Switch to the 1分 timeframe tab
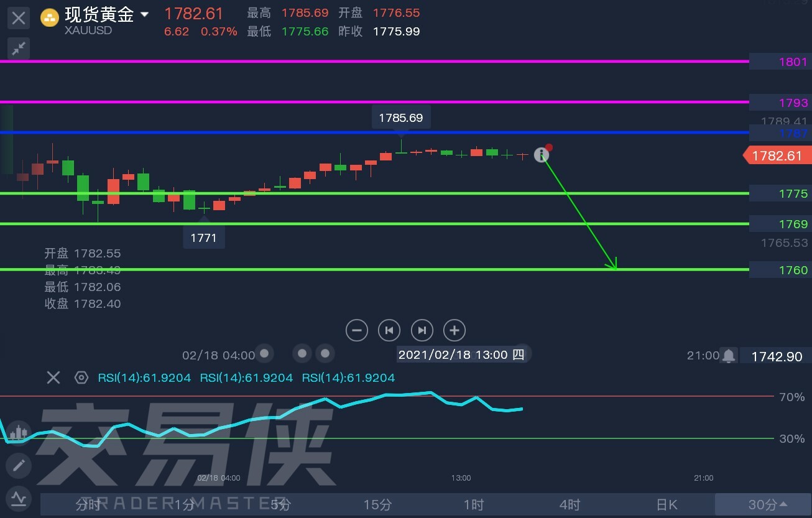Image resolution: width=812 pixels, height=518 pixels. click(185, 504)
